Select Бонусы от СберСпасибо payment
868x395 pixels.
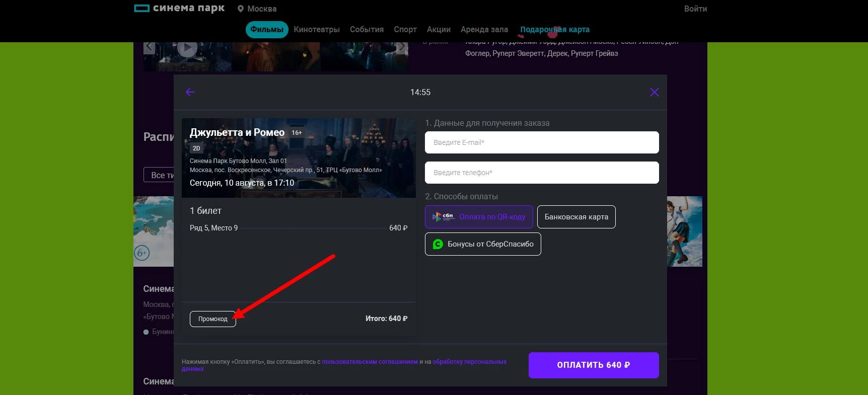click(x=483, y=244)
